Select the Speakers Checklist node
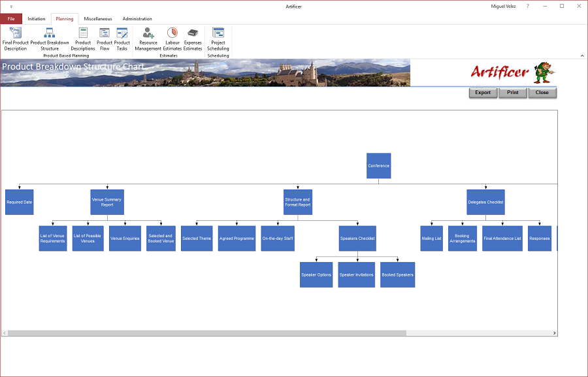Image resolution: width=588 pixels, height=377 pixels. point(357,238)
